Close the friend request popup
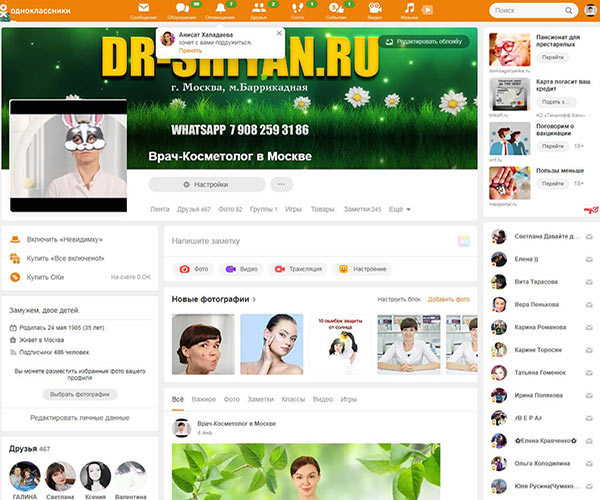 tap(279, 33)
